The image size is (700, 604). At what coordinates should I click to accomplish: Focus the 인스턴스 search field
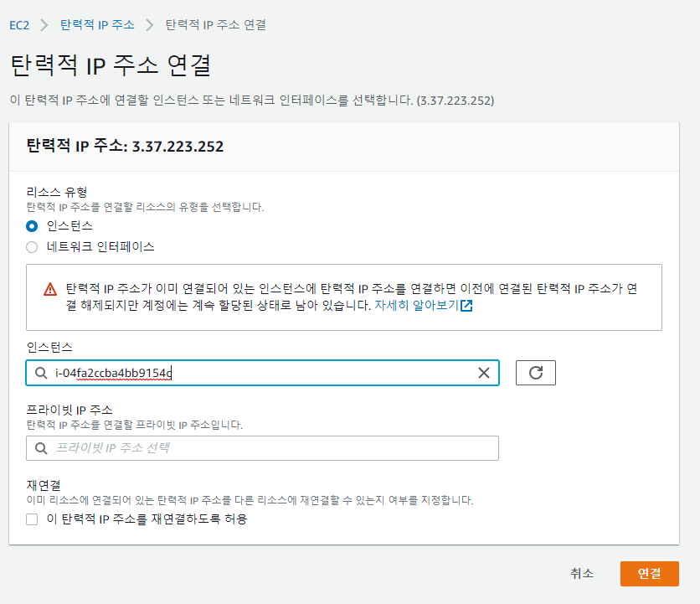pyautogui.click(x=263, y=373)
